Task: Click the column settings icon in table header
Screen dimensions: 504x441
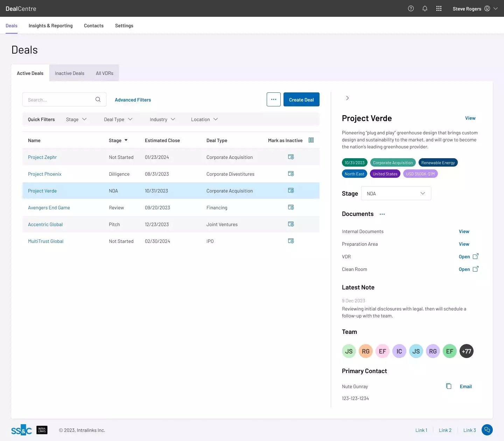Action: point(311,140)
